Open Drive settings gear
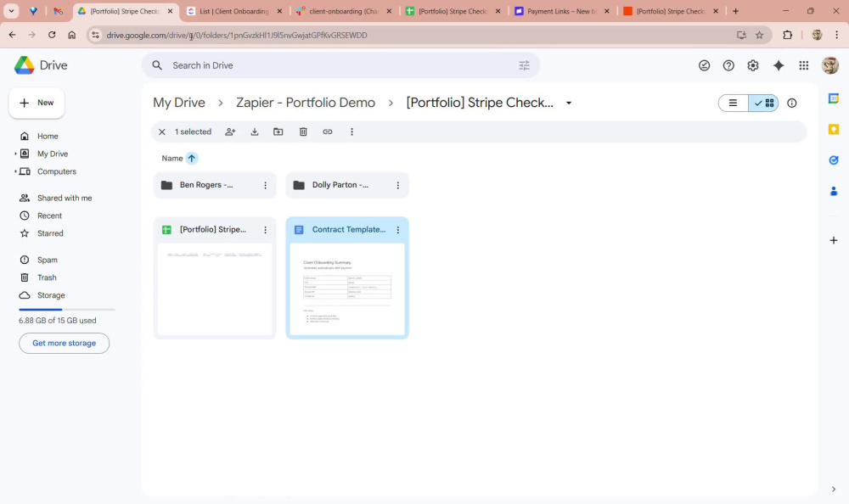Screen dimensions: 849x504 [x=752, y=65]
